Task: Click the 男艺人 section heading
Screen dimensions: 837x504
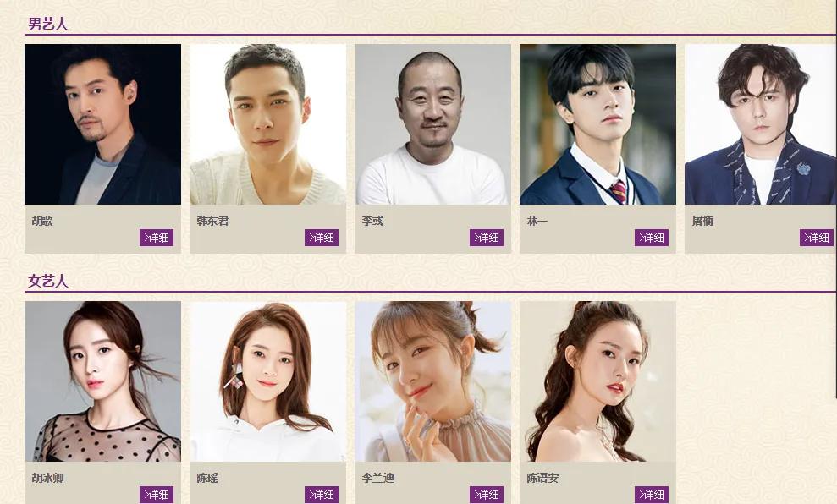Action: tap(48, 24)
